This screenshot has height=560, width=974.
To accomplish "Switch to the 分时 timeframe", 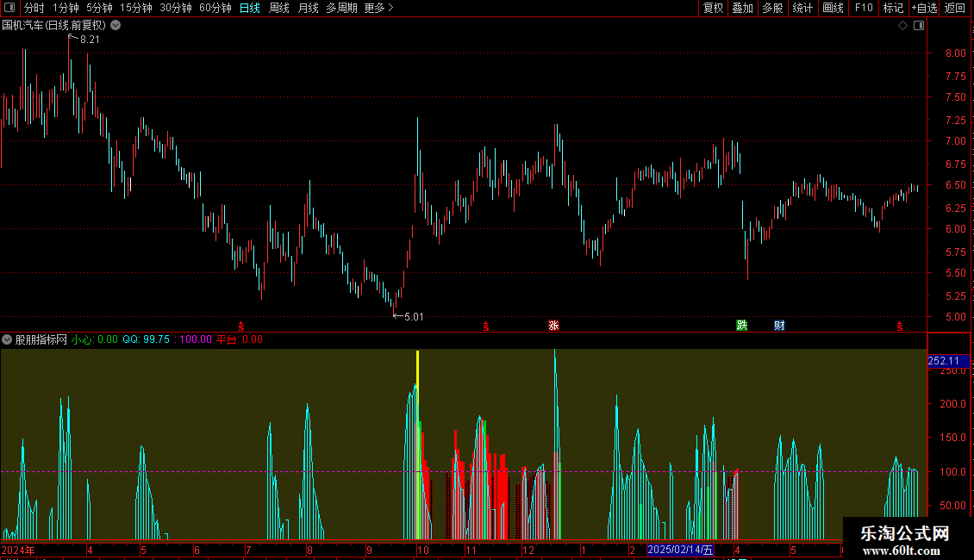I will click(x=34, y=8).
